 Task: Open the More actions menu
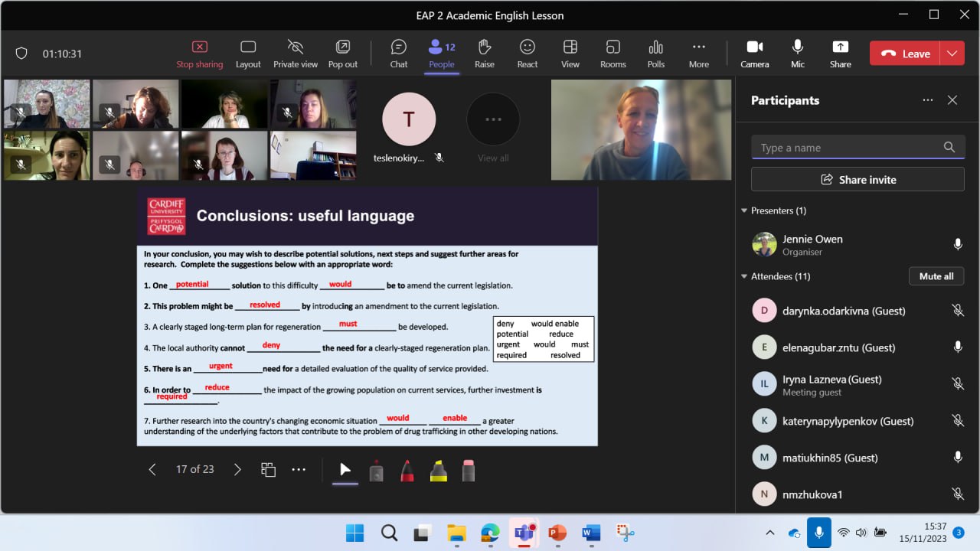click(x=698, y=54)
